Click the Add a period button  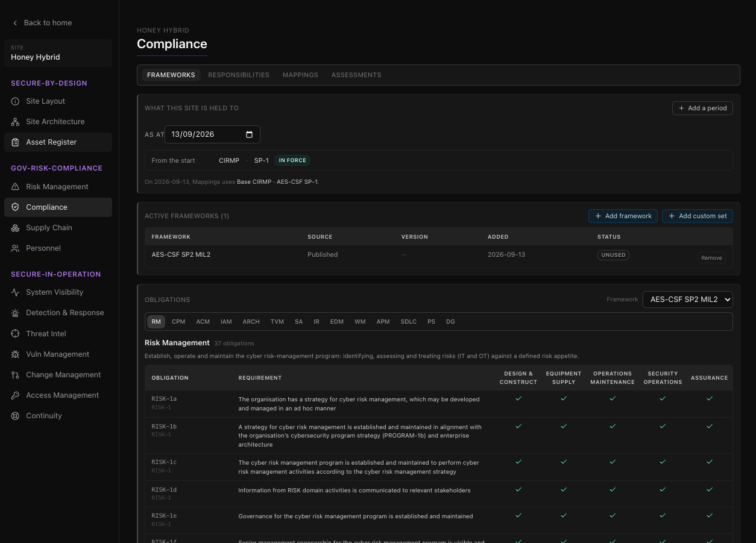[x=702, y=108]
